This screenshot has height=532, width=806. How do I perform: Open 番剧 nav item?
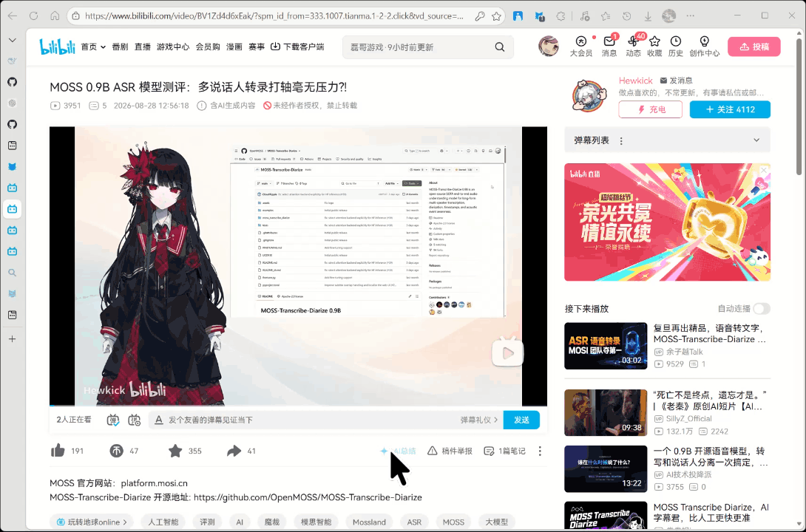click(120, 47)
